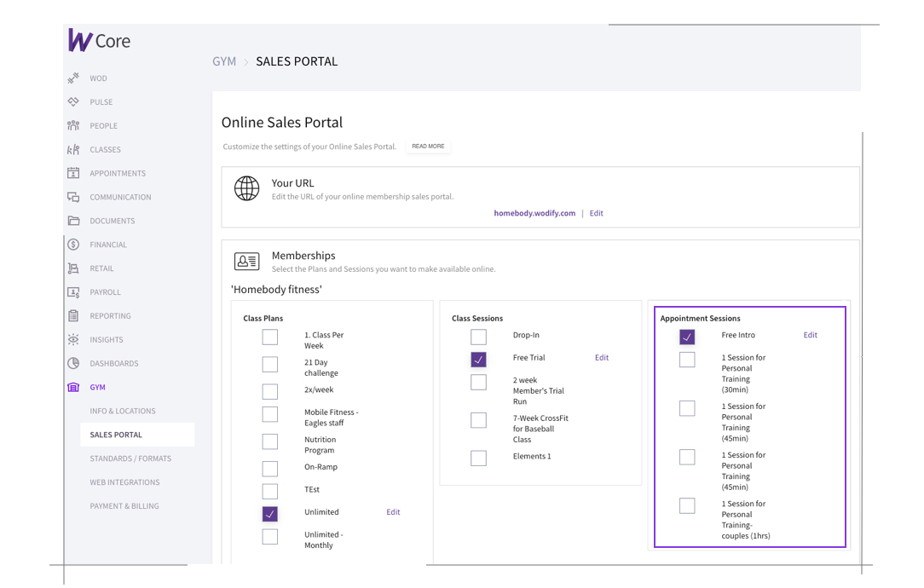Click the READ MORE button

pyautogui.click(x=428, y=147)
